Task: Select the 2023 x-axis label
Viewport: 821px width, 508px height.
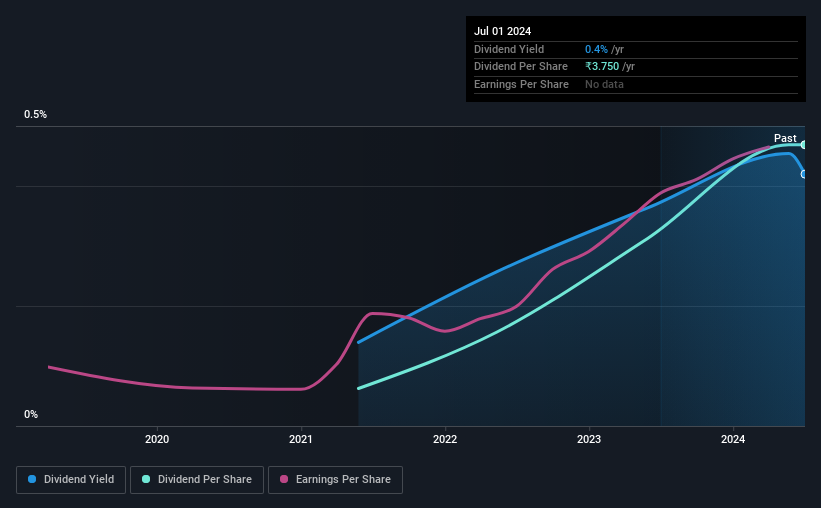Action: click(589, 439)
